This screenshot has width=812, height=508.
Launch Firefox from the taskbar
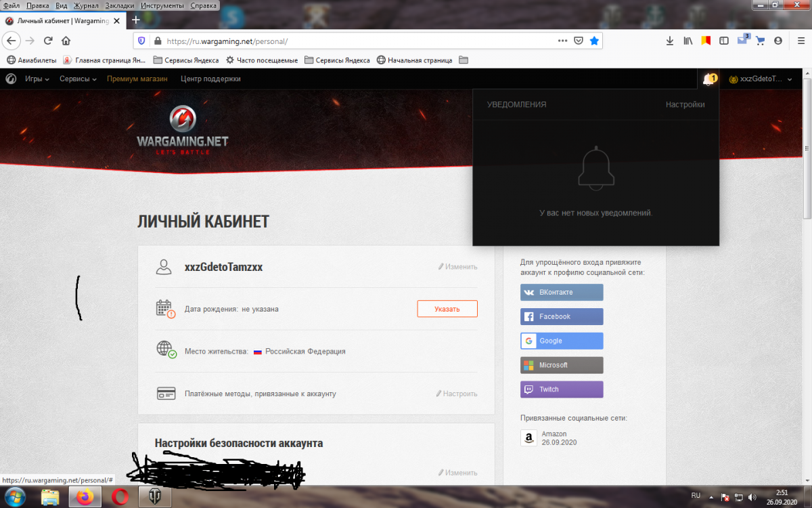pyautogui.click(x=85, y=498)
